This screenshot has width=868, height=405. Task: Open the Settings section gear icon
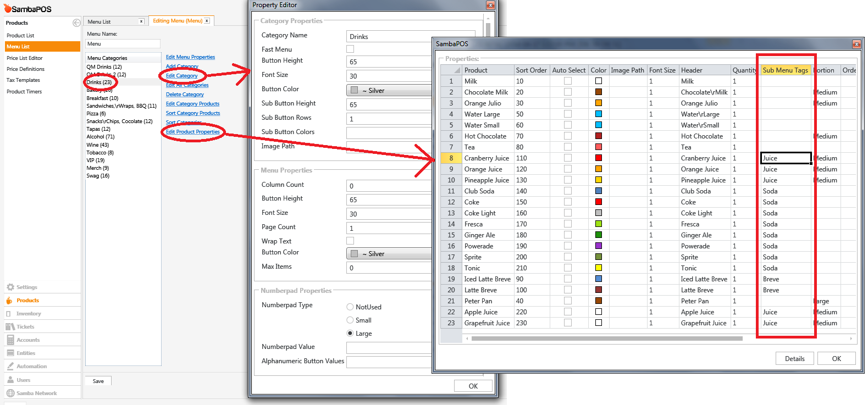tap(10, 287)
